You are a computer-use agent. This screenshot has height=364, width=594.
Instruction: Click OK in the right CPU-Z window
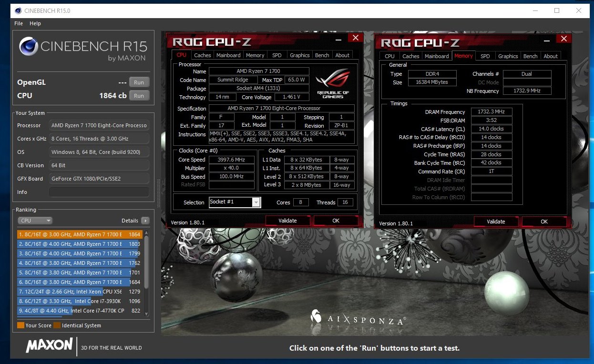coord(544,222)
